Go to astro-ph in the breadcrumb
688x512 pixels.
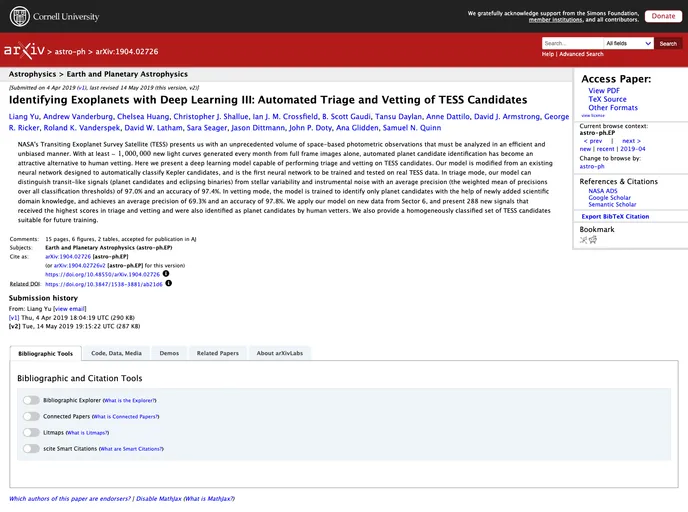click(70, 51)
